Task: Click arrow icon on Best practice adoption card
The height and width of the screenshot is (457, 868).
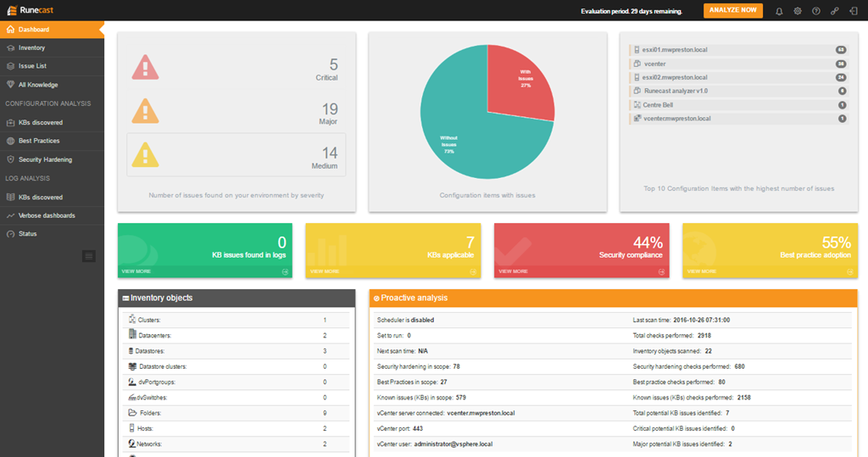Action: (x=850, y=272)
